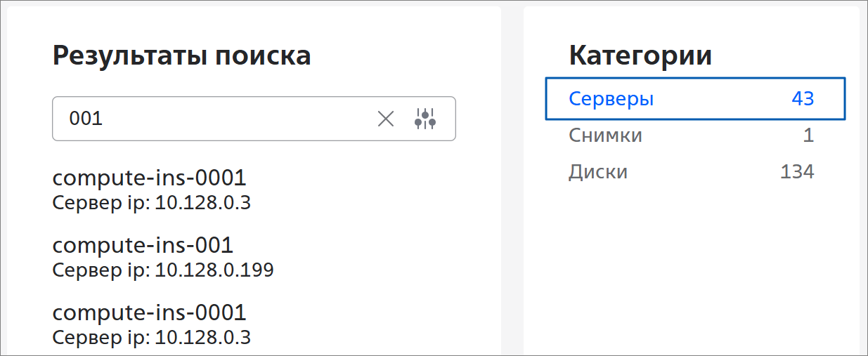Click the IP line under first compute-ins-0001
The image size is (868, 356).
(152, 203)
